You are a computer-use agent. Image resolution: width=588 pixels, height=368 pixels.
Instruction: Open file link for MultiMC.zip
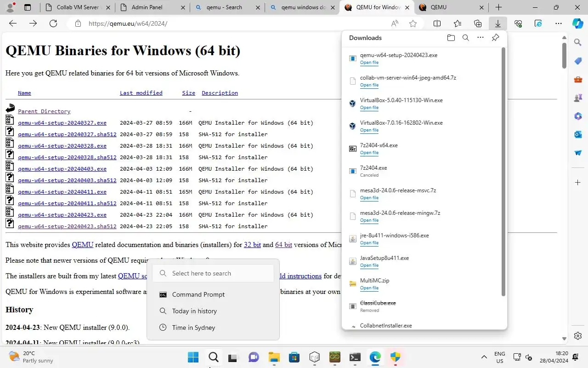click(x=369, y=288)
